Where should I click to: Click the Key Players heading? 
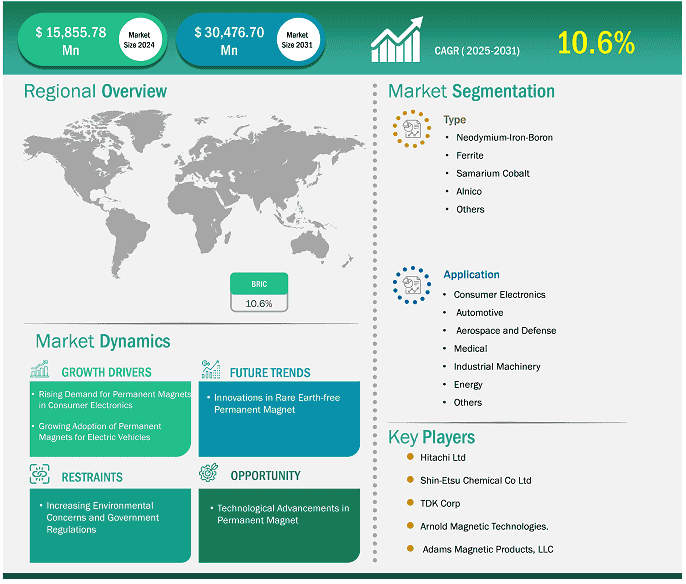coord(431,437)
